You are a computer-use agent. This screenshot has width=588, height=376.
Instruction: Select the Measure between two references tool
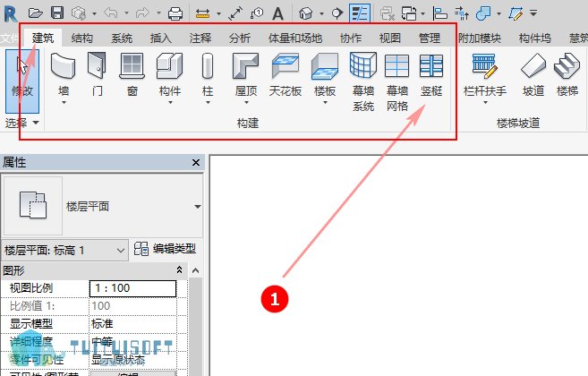(202, 14)
